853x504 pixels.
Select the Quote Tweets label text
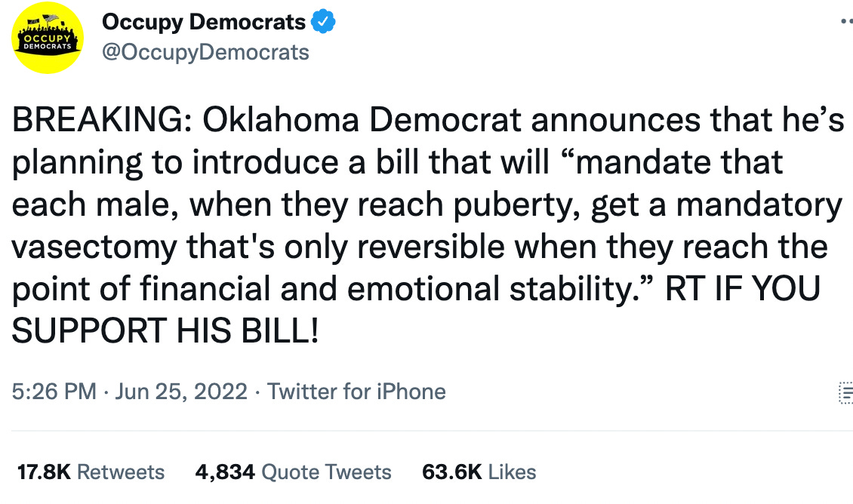326,472
